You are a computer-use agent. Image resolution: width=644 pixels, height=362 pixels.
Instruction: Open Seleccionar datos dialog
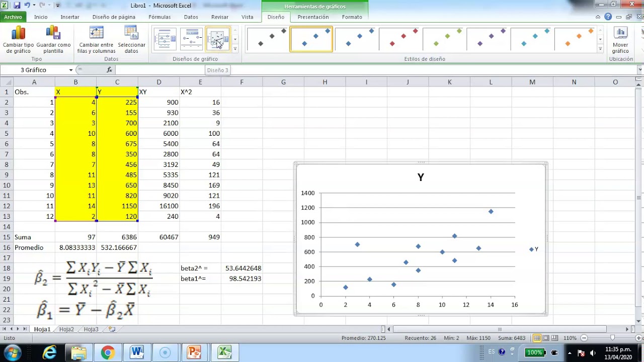pos(131,39)
